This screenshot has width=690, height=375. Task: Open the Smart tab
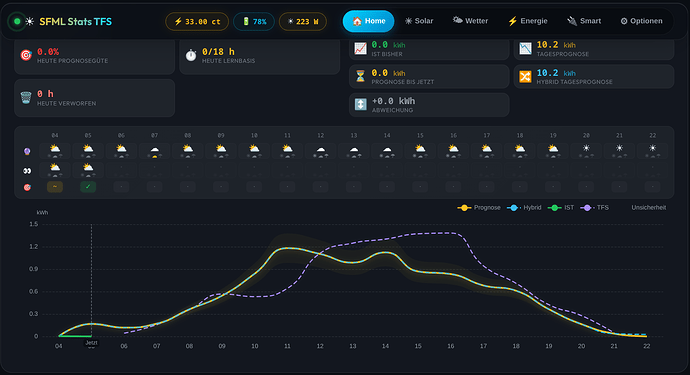pyautogui.click(x=584, y=21)
